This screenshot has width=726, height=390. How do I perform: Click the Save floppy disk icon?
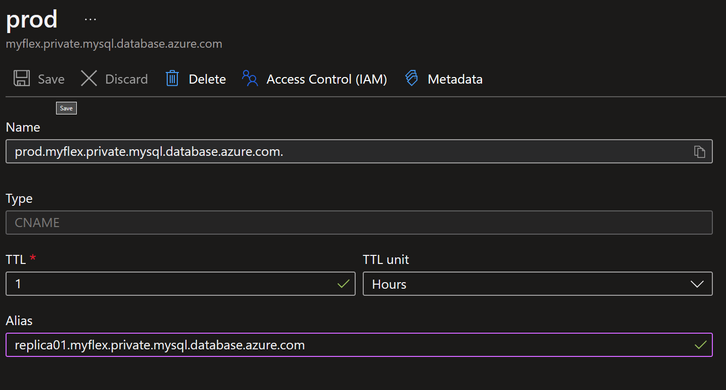(21, 78)
